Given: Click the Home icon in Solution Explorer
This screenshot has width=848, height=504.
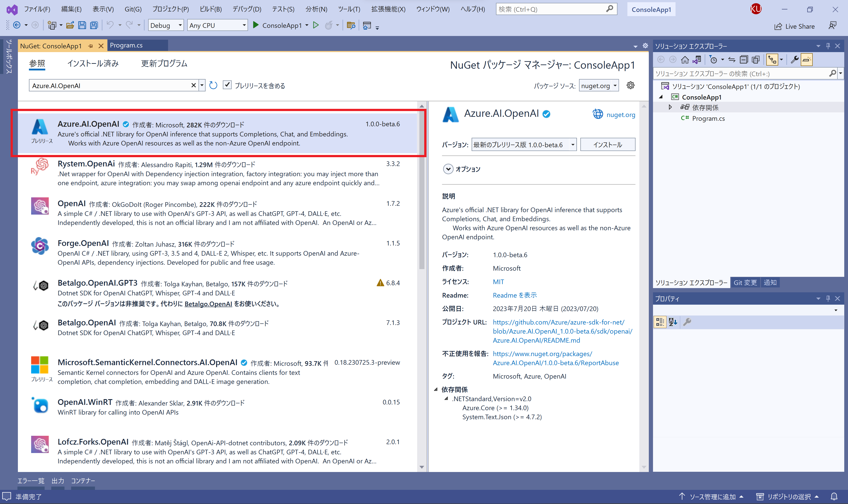Looking at the screenshot, I should click(685, 60).
